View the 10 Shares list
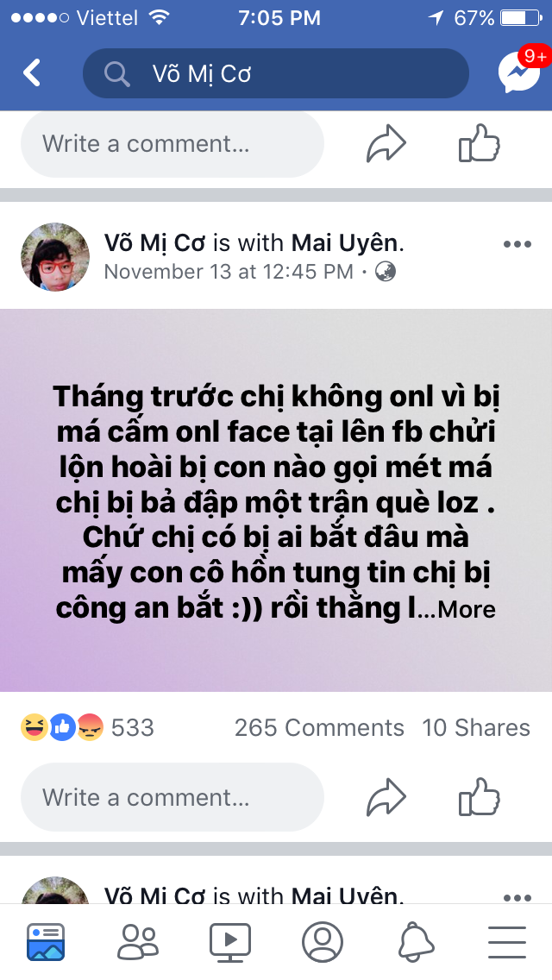 tap(476, 727)
